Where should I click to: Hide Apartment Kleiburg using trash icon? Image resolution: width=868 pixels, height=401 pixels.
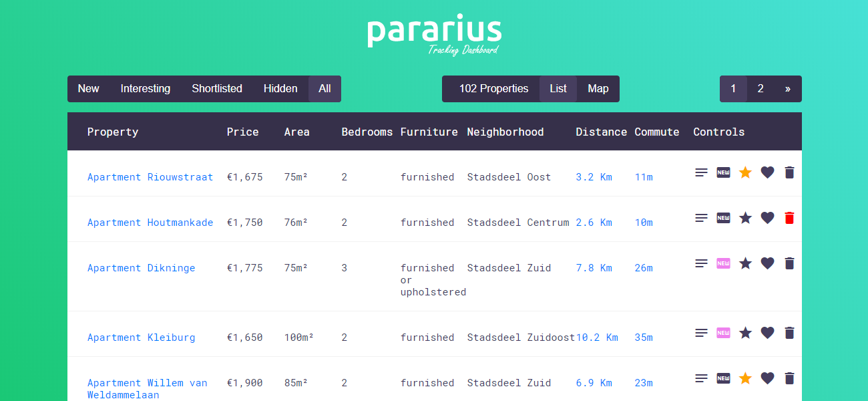(789, 333)
